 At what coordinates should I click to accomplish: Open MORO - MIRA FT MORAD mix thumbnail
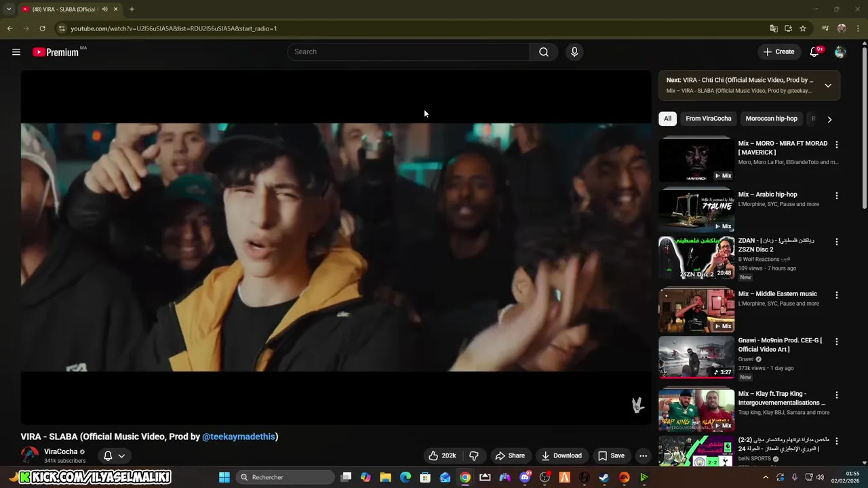click(696, 161)
